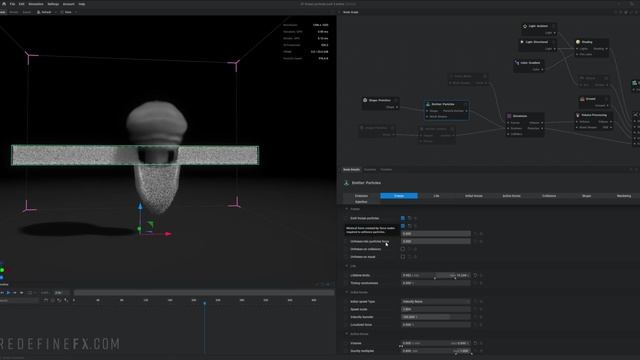Click the application logo icon in the menu bar
640x360 pixels.
pyautogui.click(x=4, y=4)
